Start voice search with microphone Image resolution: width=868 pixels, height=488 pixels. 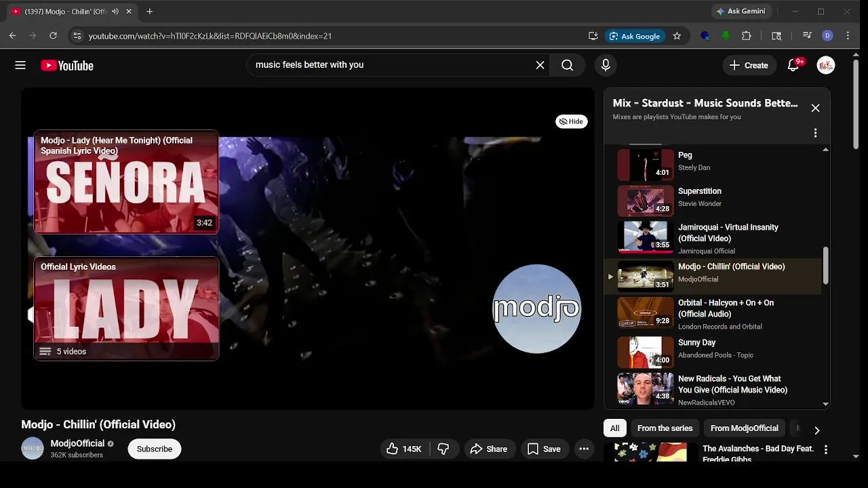[x=606, y=65]
